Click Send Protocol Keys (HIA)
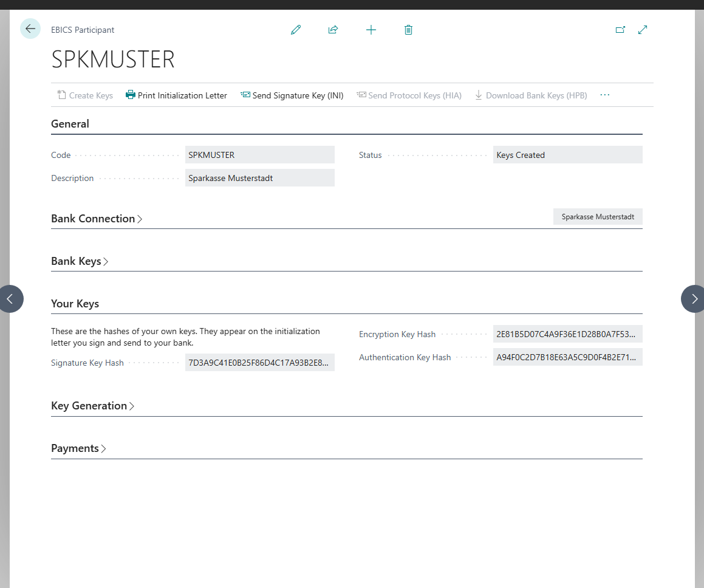This screenshot has height=588, width=704. pyautogui.click(x=409, y=95)
